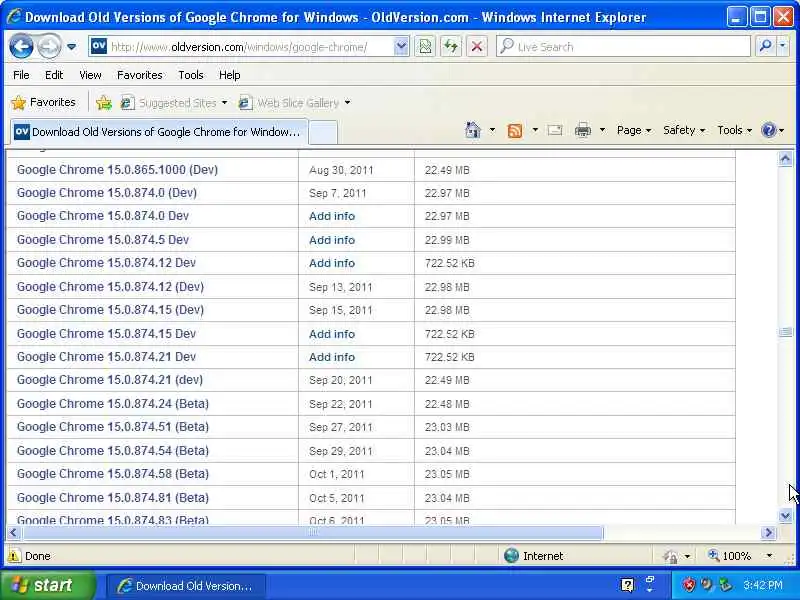Open the Help menu

[x=230, y=75]
